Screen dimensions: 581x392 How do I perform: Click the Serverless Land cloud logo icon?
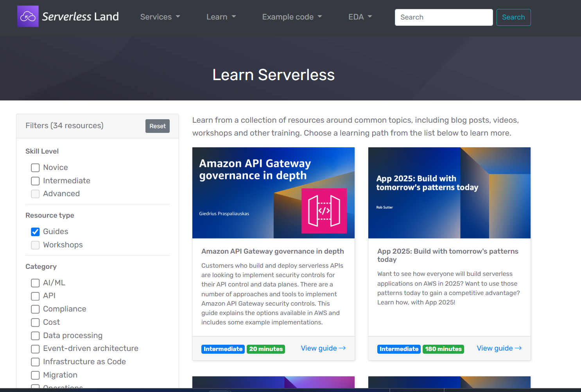tap(28, 16)
